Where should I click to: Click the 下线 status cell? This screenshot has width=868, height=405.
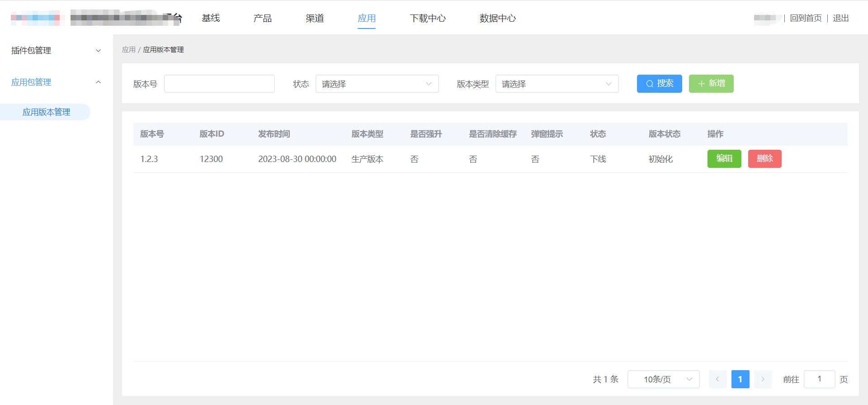tap(598, 159)
